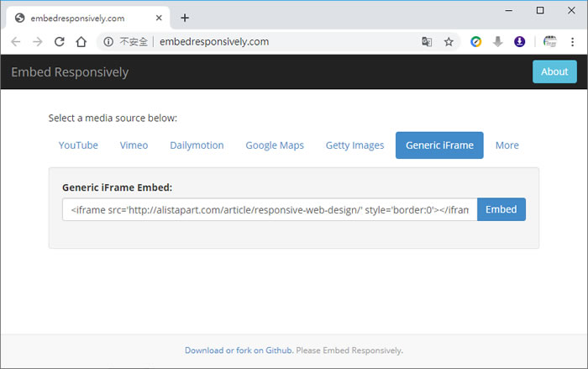Click the 'Generic iFrame Embed:' label
The height and width of the screenshot is (369, 588).
pyautogui.click(x=117, y=187)
